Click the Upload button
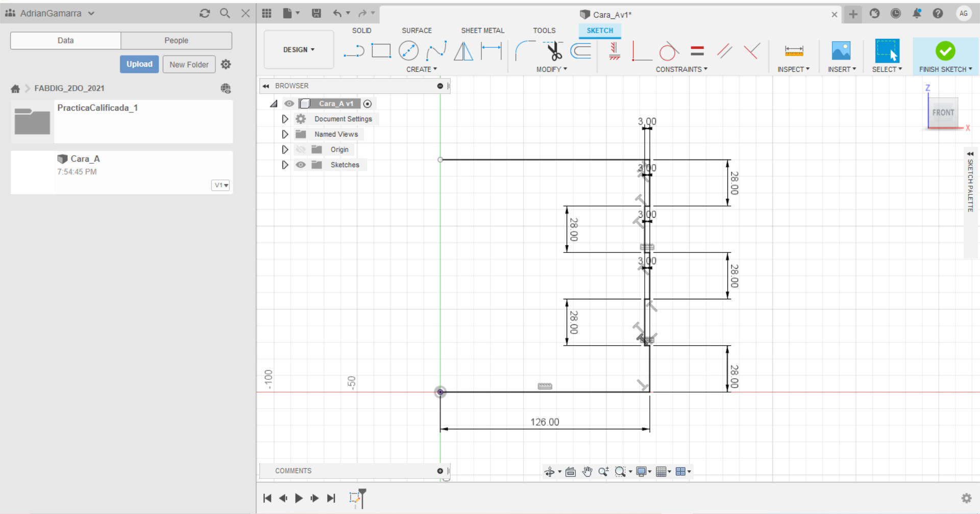This screenshot has height=514, width=980. 139,64
